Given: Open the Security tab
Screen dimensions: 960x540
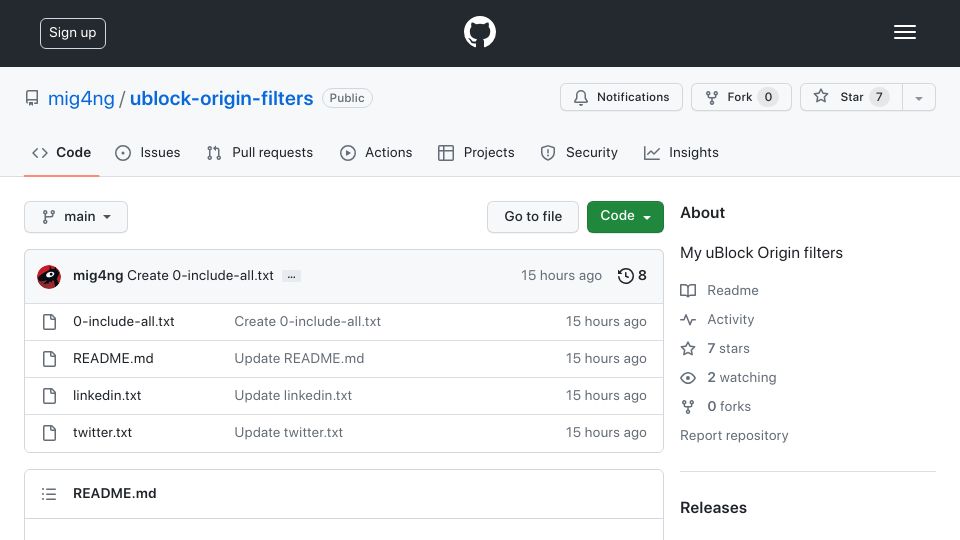Looking at the screenshot, I should tap(579, 152).
